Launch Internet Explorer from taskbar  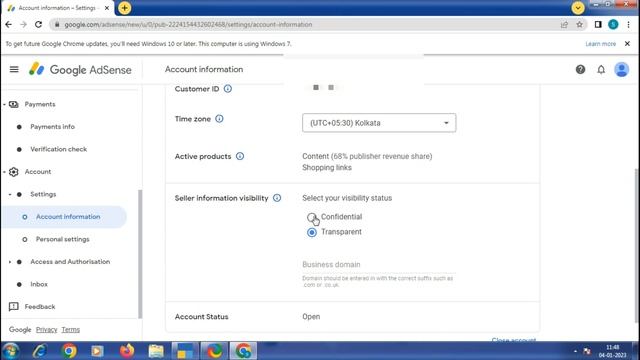(40, 351)
